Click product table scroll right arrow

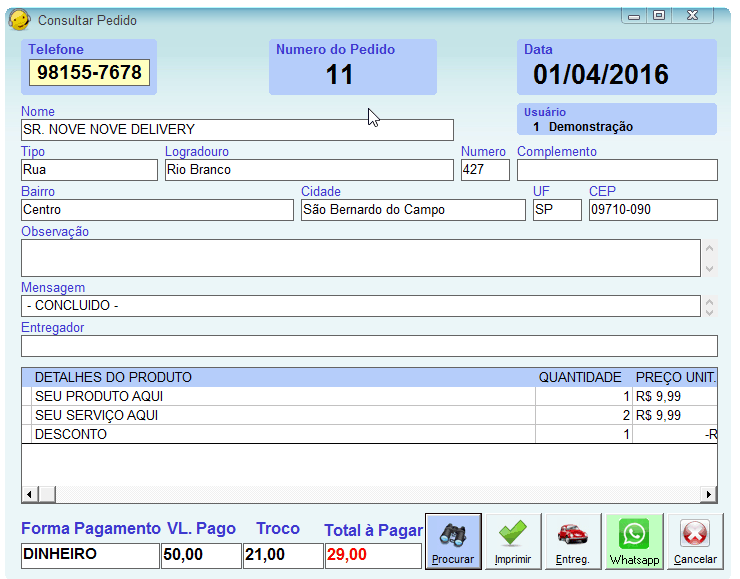pos(708,495)
